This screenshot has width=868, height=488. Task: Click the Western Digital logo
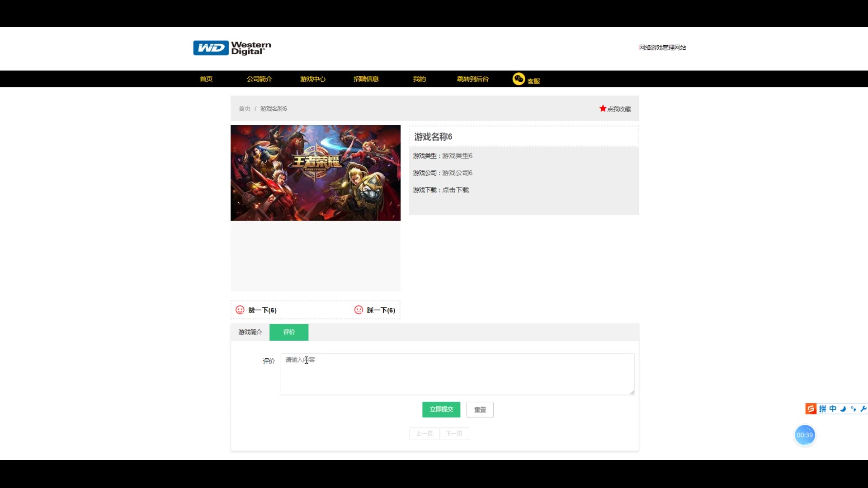point(232,48)
